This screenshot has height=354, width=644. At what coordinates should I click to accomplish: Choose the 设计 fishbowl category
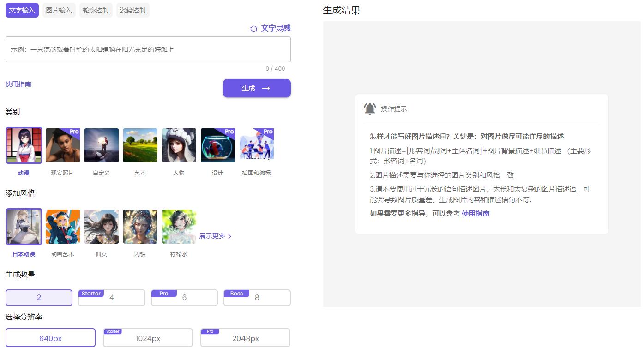point(218,145)
